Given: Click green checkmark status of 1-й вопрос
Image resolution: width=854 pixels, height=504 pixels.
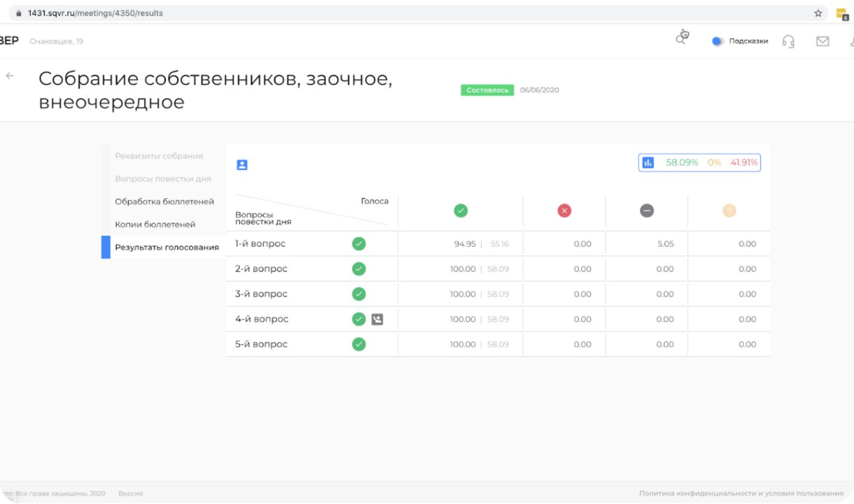Looking at the screenshot, I should 358,244.
